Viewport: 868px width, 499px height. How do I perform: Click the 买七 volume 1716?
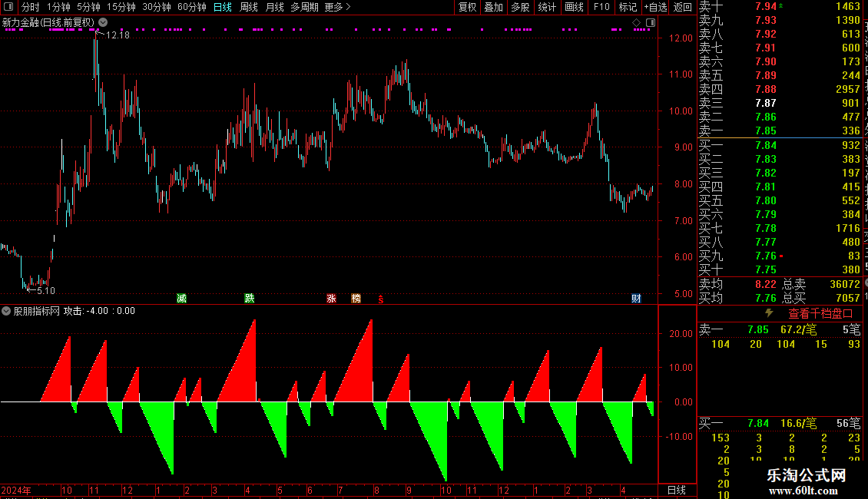[x=848, y=228]
